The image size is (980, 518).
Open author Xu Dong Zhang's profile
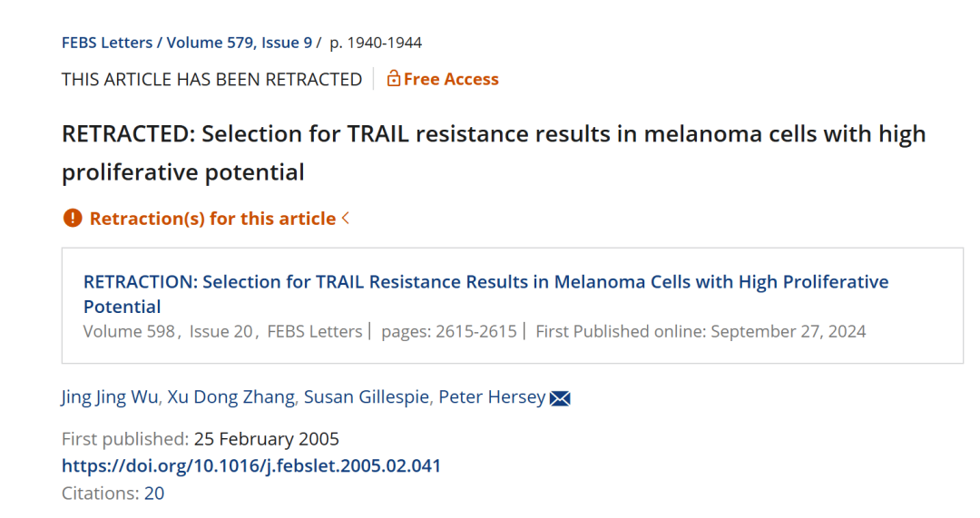click(x=230, y=396)
